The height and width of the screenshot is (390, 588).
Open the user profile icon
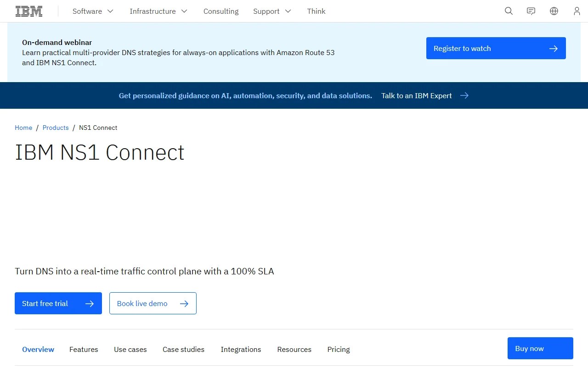pos(577,11)
